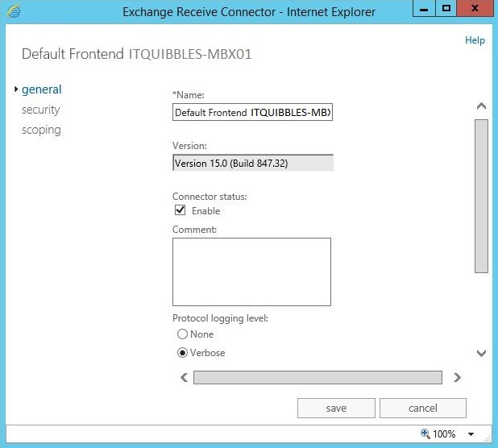Close the Exchange Receive Connector window
The width and height of the screenshot is (498, 448).
click(x=475, y=9)
